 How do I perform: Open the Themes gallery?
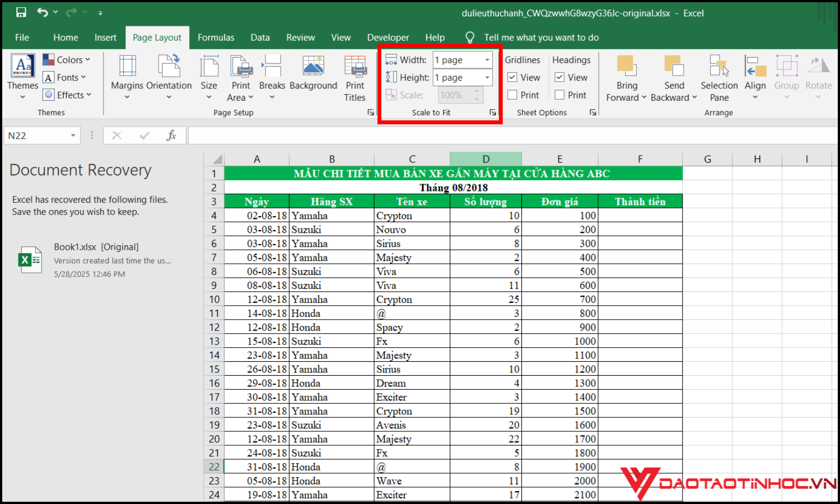(23, 77)
